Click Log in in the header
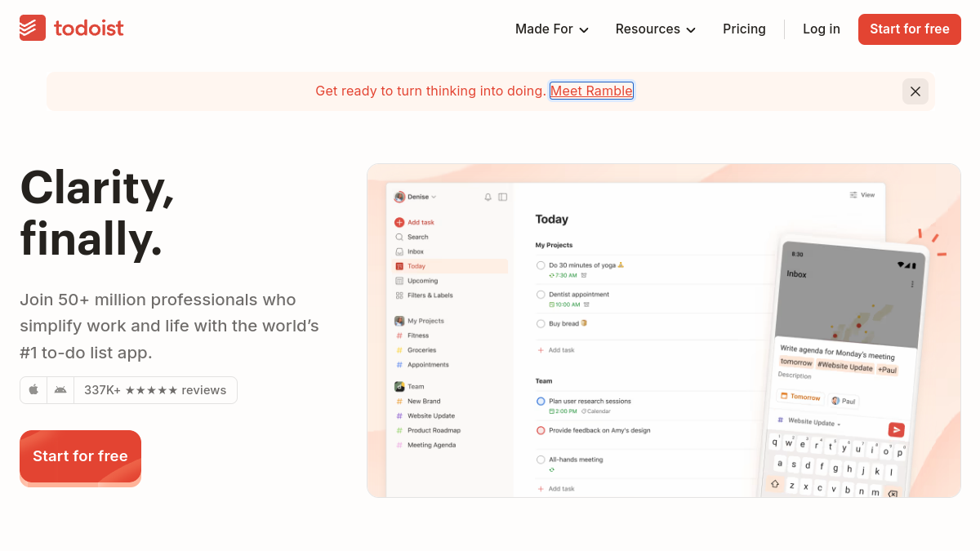This screenshot has height=551, width=980. [x=822, y=29]
